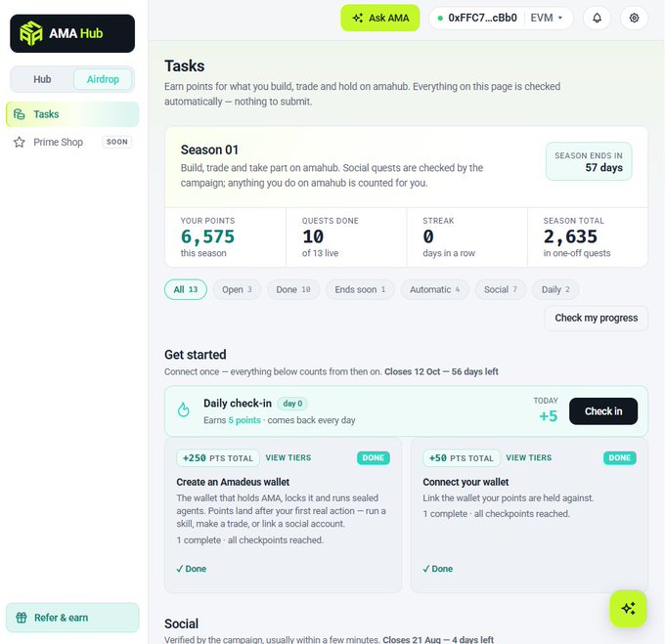Click DONE badge on Connect your wallet
Image resolution: width=665 pixels, height=644 pixels.
(x=620, y=457)
